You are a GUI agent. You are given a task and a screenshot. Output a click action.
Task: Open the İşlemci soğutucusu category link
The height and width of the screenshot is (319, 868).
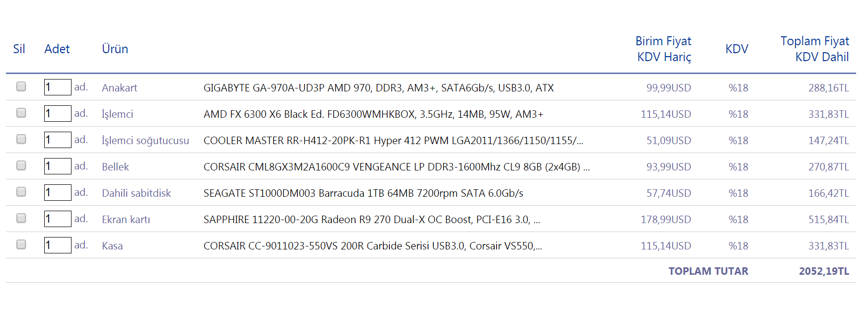145,141
